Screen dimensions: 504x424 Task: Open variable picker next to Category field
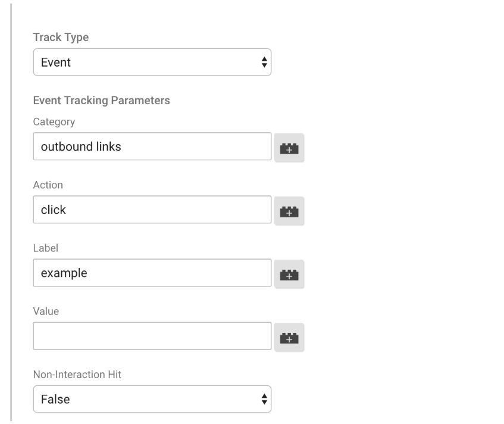pyautogui.click(x=289, y=148)
